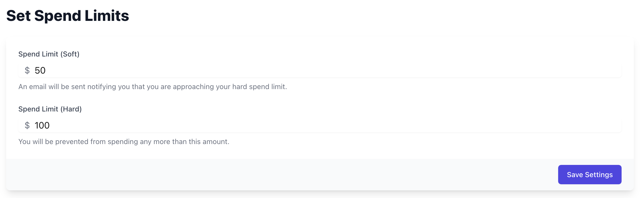Click the dollar sign in the soft limit field
The height and width of the screenshot is (198, 644).
click(27, 70)
